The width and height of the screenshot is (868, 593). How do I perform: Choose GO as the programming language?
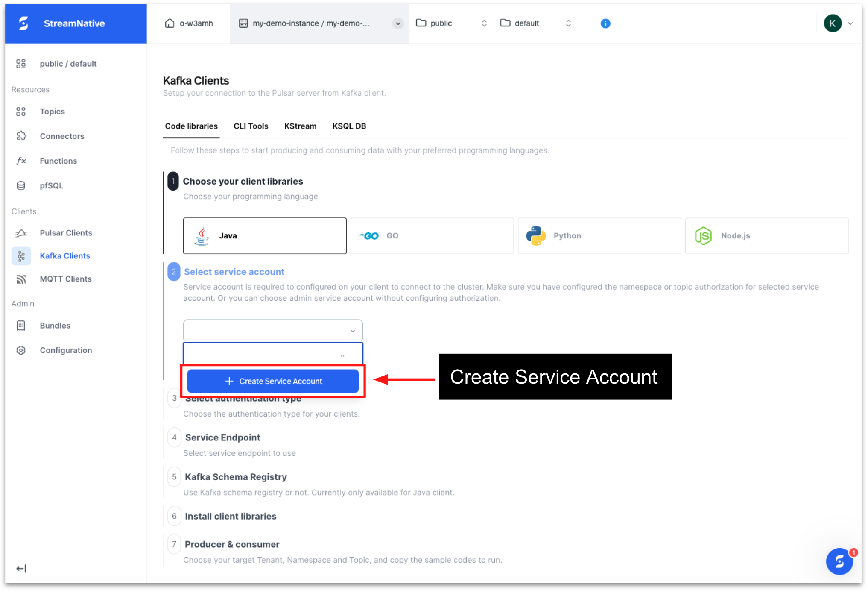tap(431, 235)
